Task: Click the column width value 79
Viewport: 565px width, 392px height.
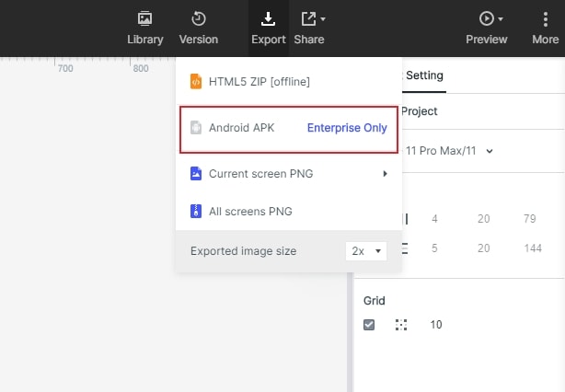Action: pyautogui.click(x=530, y=219)
